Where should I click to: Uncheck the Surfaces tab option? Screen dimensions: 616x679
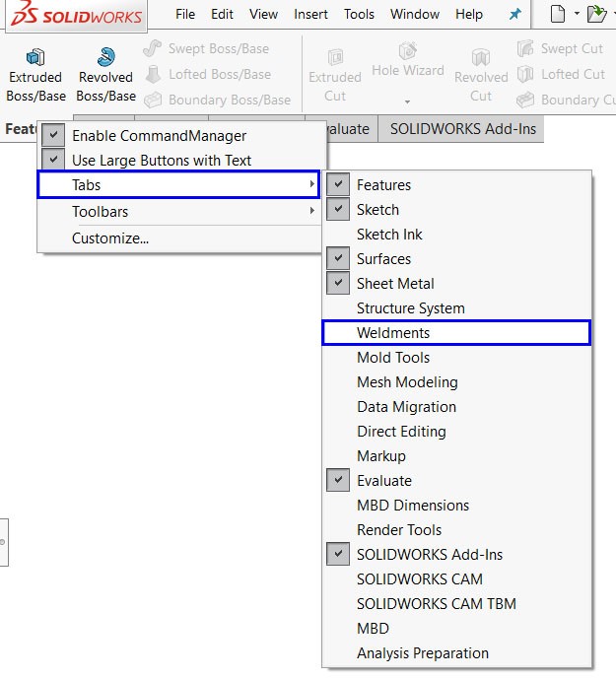[x=338, y=258]
